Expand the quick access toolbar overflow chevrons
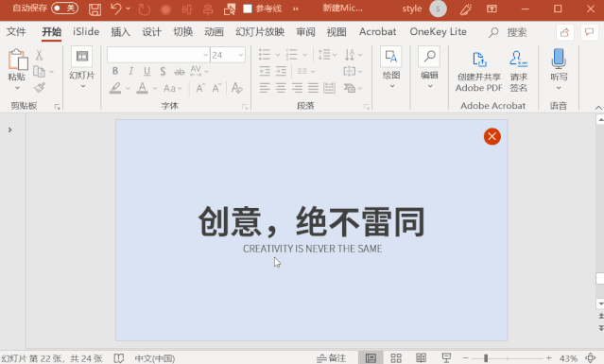 [296, 9]
